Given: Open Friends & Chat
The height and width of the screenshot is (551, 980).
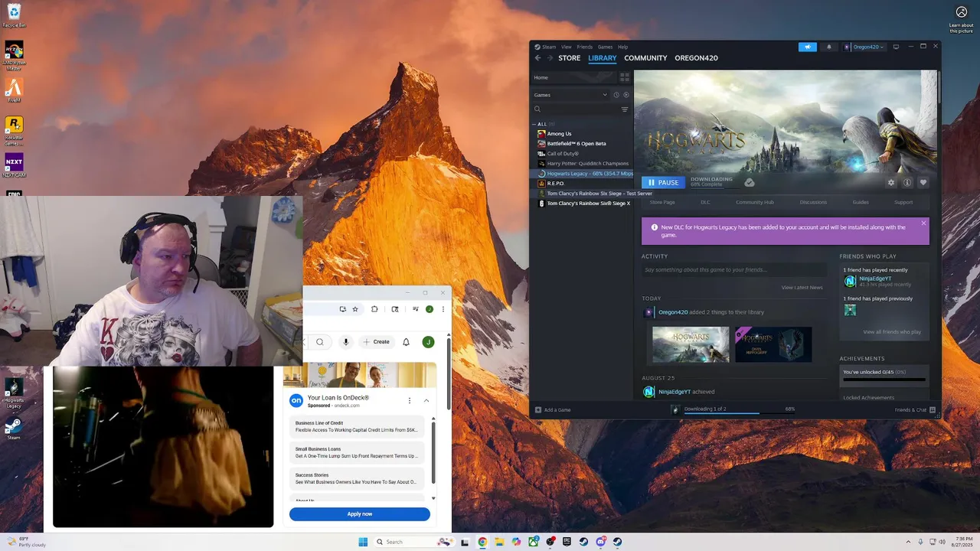Looking at the screenshot, I should tap(915, 410).
